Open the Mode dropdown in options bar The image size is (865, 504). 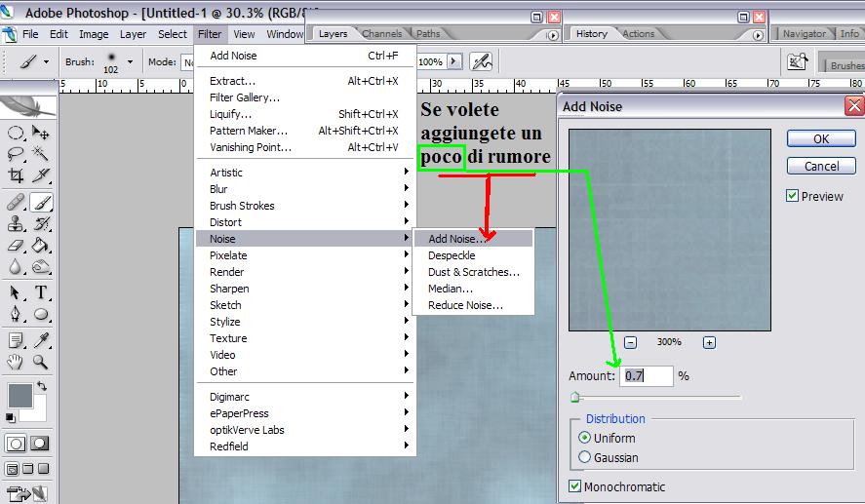(x=188, y=62)
